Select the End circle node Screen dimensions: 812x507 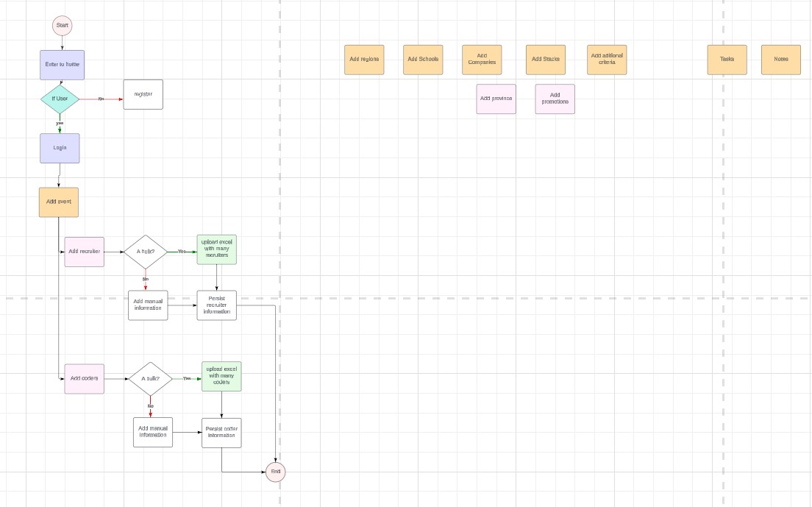(275, 472)
